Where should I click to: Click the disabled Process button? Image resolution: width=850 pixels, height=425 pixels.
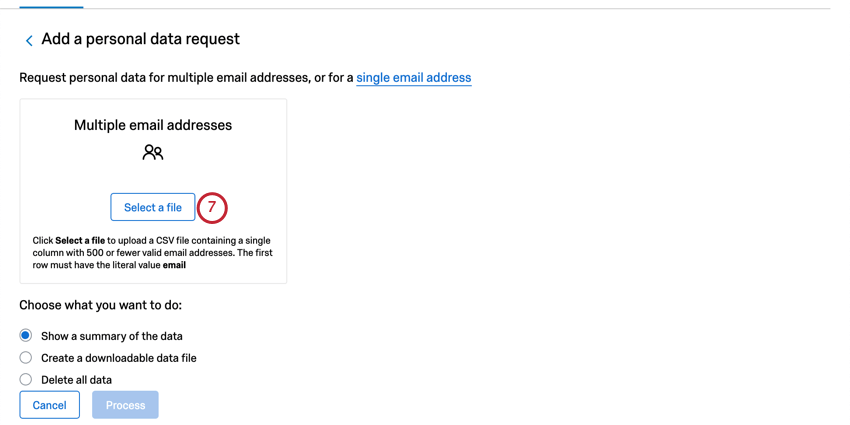tap(125, 405)
